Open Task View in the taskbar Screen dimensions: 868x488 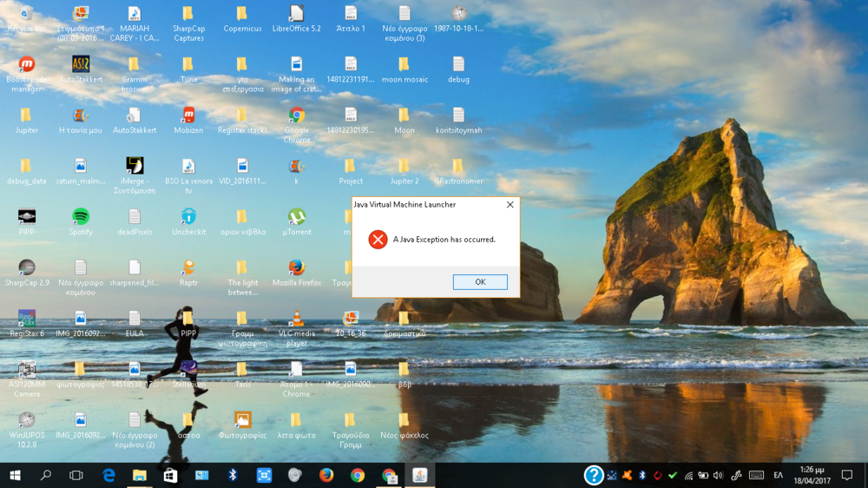(76, 475)
